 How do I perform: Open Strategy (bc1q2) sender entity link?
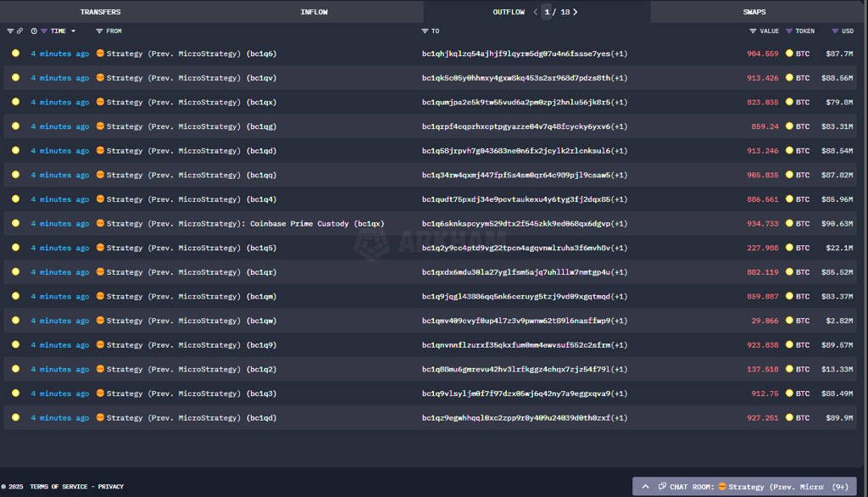pyautogui.click(x=192, y=370)
